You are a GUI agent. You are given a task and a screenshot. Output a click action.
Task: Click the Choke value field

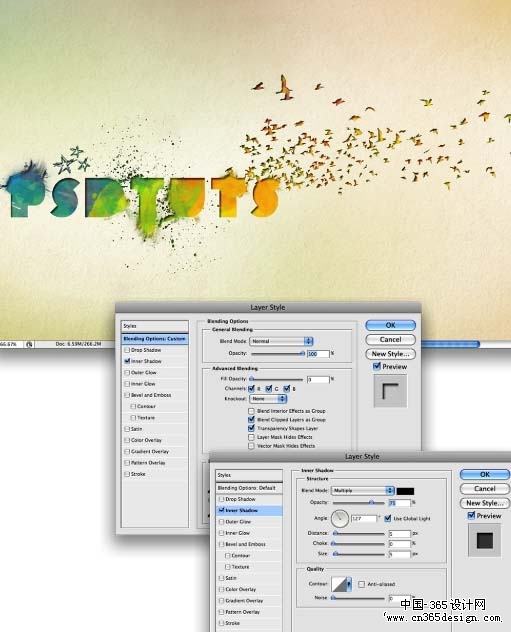pos(399,544)
